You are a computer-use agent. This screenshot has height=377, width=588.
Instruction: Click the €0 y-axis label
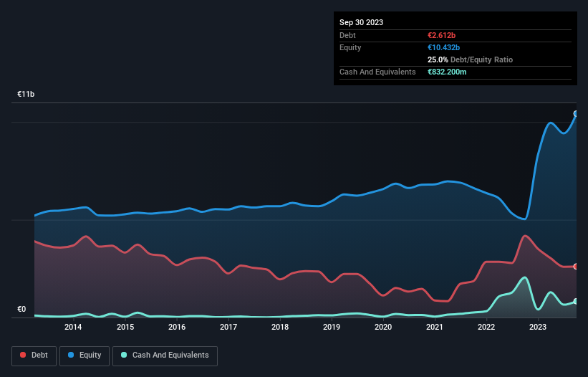click(x=21, y=309)
